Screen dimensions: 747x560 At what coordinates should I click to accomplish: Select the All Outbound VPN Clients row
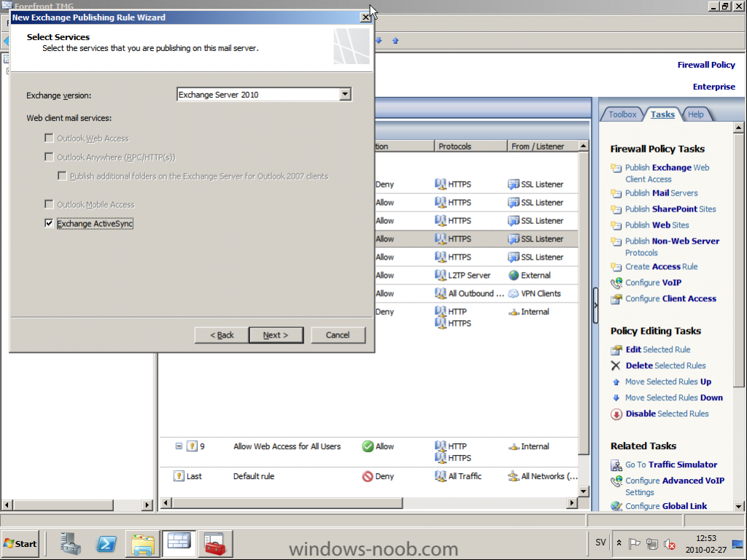[476, 293]
